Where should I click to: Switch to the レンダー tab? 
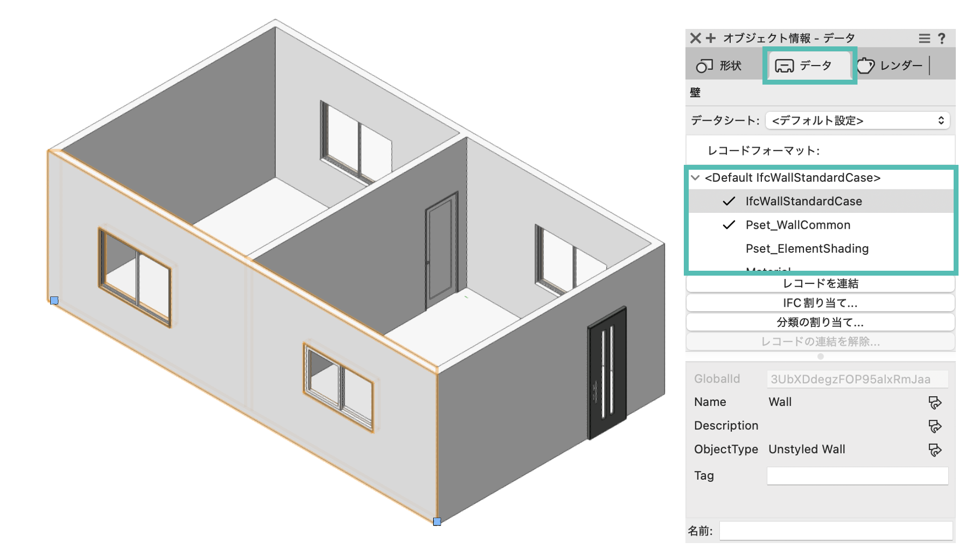[x=890, y=66]
